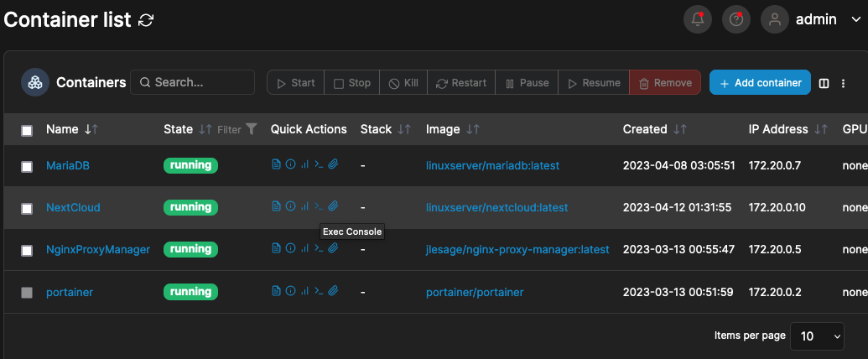Open the Items per page dropdown
The width and height of the screenshot is (868, 359).
[818, 336]
